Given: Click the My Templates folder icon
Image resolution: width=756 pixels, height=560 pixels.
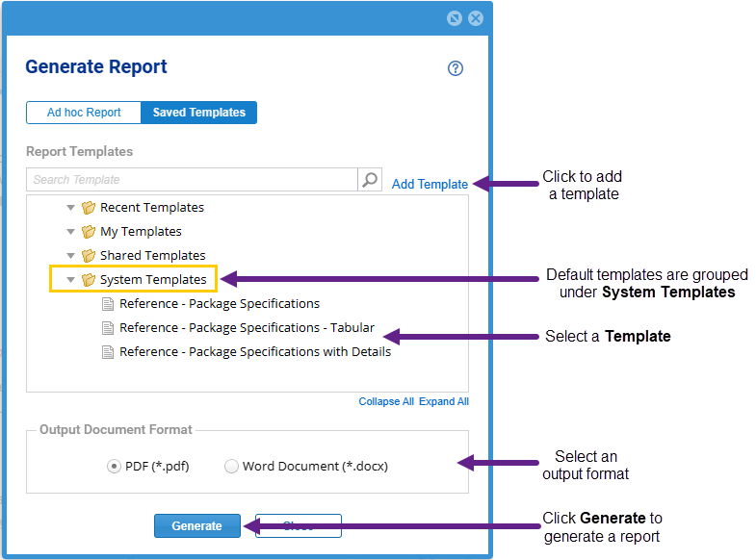Looking at the screenshot, I should click(x=89, y=232).
